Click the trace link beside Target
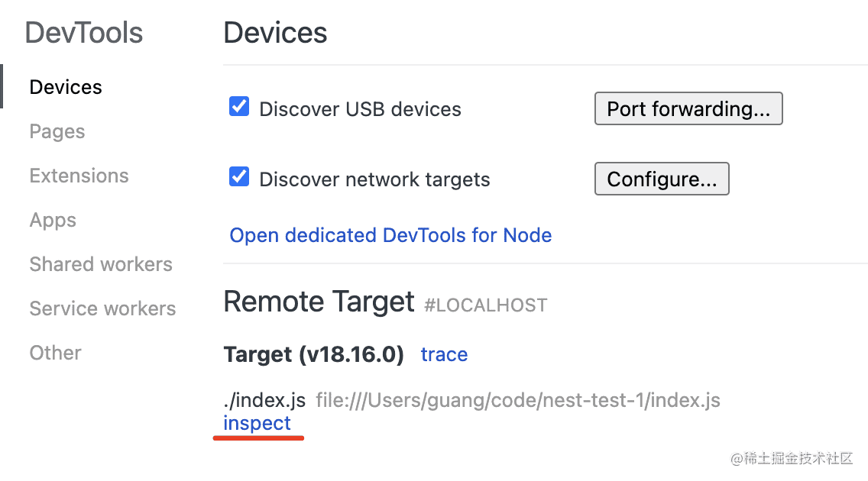Screen dimensions: 868x481 444,354
